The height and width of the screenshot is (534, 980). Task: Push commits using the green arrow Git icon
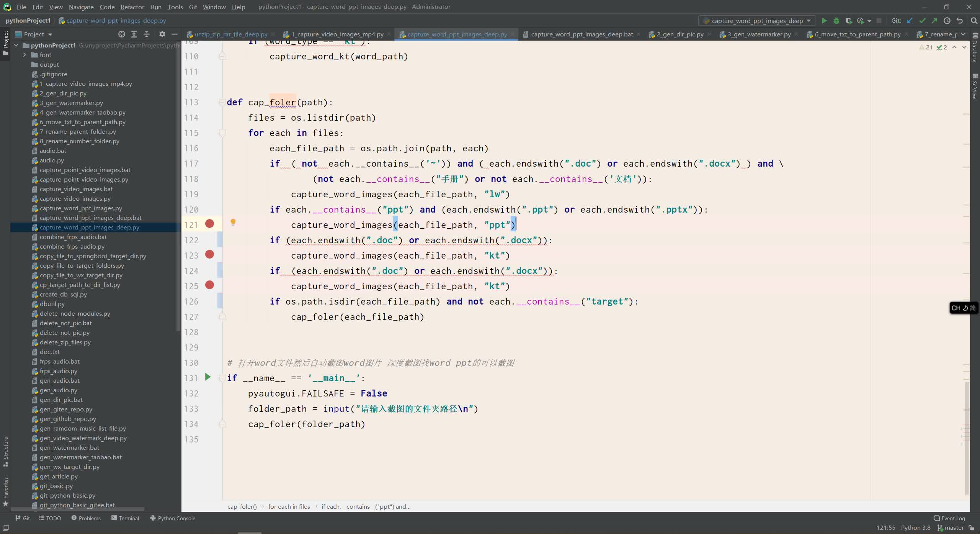(934, 20)
